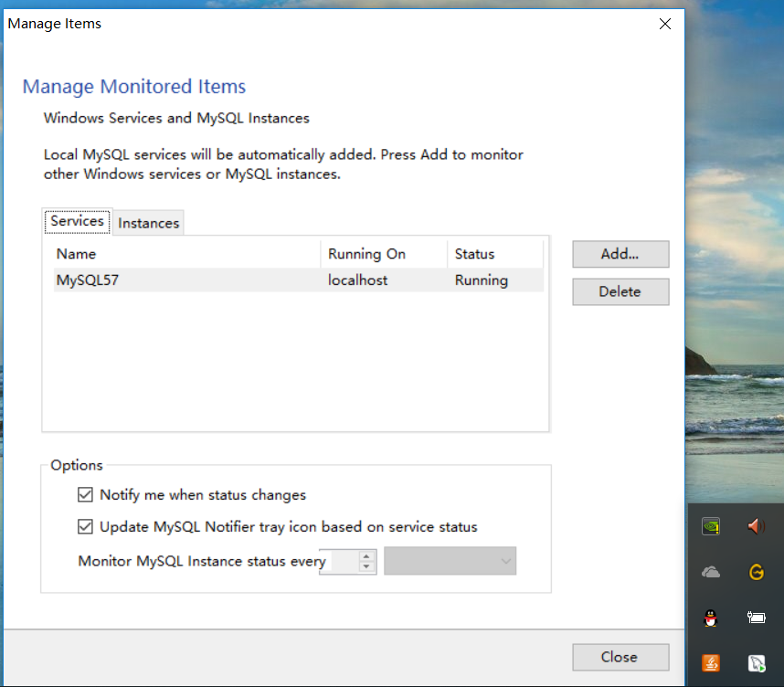
Task: Click the yellow G tray icon
Action: [756, 572]
